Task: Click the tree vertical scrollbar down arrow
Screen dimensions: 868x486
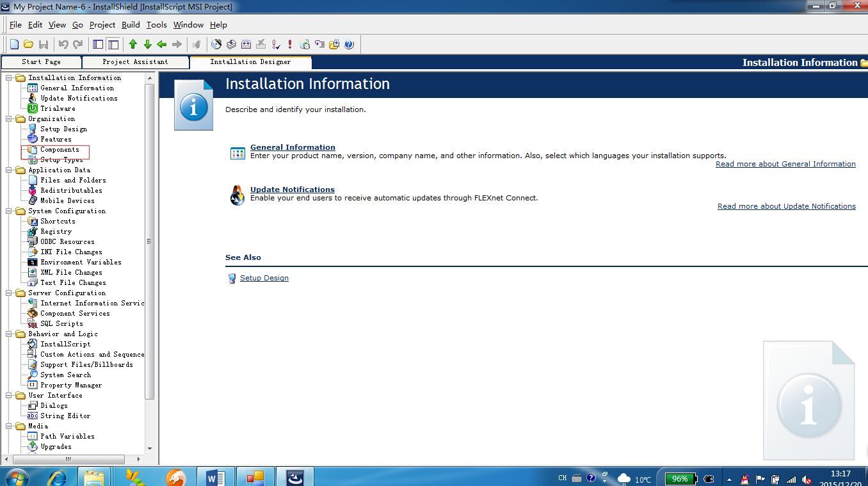Action: click(150, 449)
